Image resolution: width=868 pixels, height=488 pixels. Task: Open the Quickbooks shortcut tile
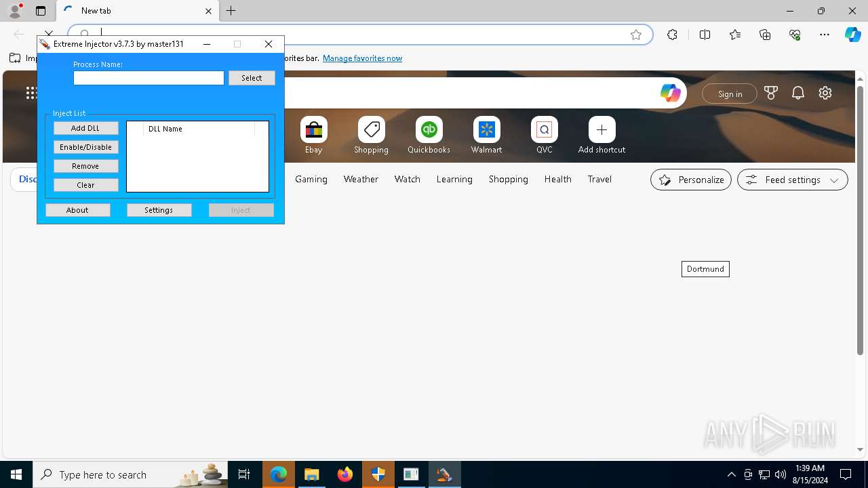pos(429,136)
